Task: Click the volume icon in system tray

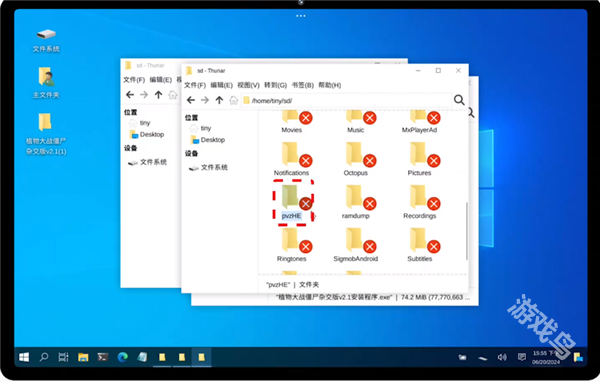Action: tap(502, 357)
